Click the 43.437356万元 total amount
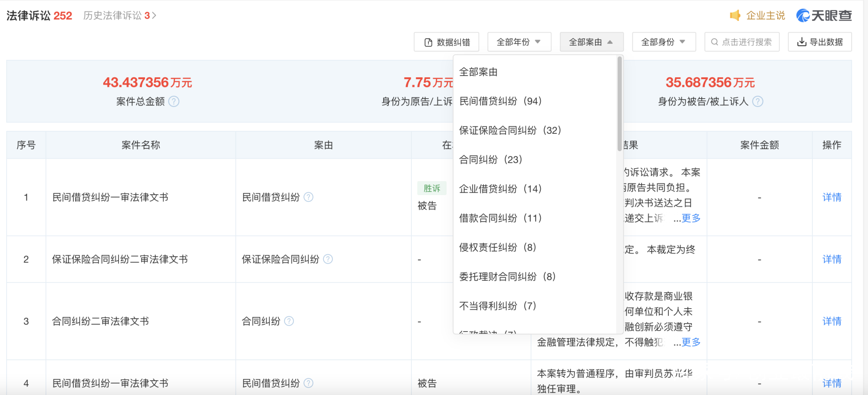This screenshot has width=868, height=395. [148, 82]
